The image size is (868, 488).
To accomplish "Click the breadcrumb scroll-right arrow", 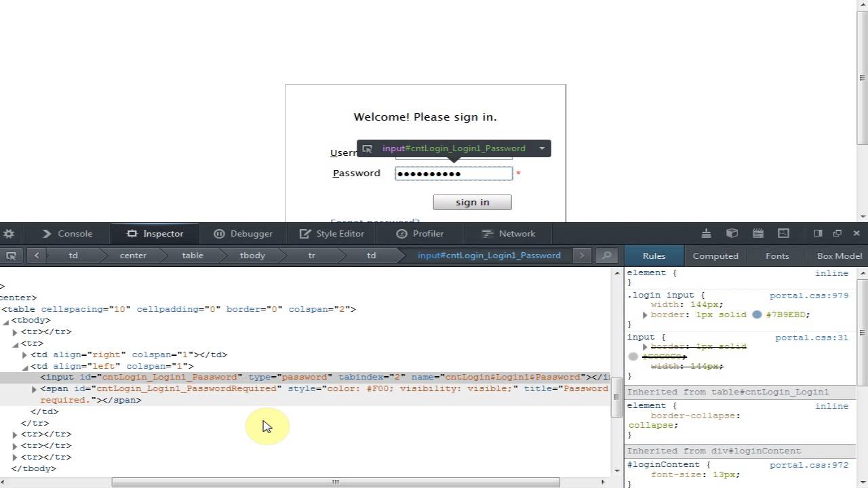I will tap(582, 256).
